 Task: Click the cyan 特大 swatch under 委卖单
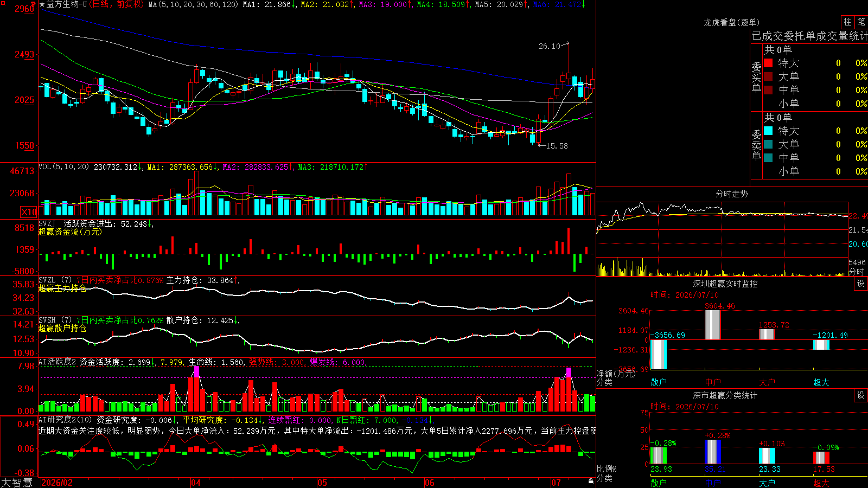tap(768, 131)
